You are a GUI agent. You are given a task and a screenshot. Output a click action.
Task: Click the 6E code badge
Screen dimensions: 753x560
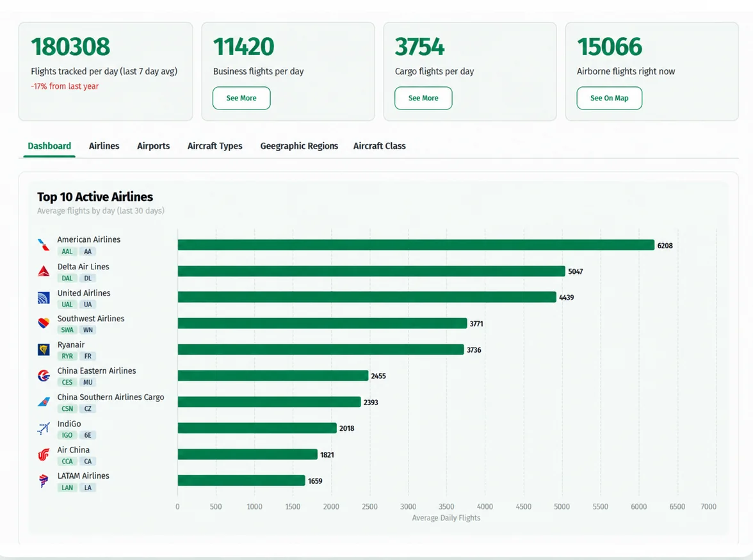pyautogui.click(x=88, y=435)
